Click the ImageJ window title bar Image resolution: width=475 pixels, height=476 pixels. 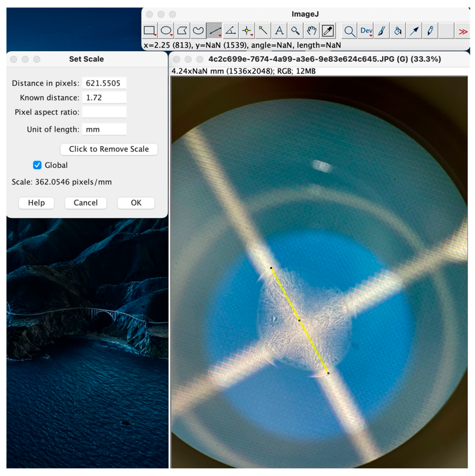pyautogui.click(x=305, y=14)
